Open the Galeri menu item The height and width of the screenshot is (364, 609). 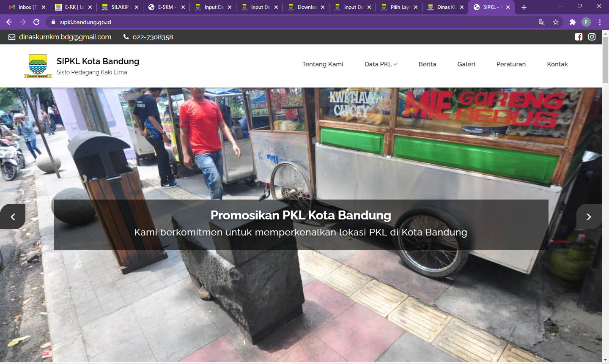point(466,64)
